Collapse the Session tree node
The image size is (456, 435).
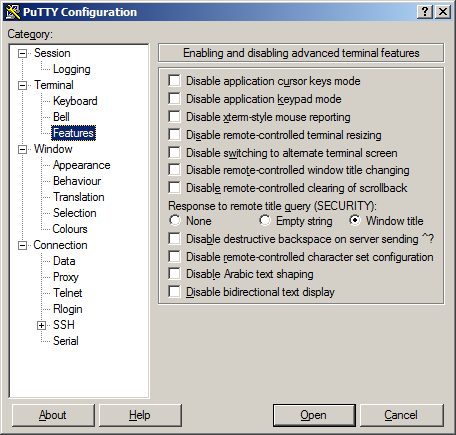pos(22,53)
